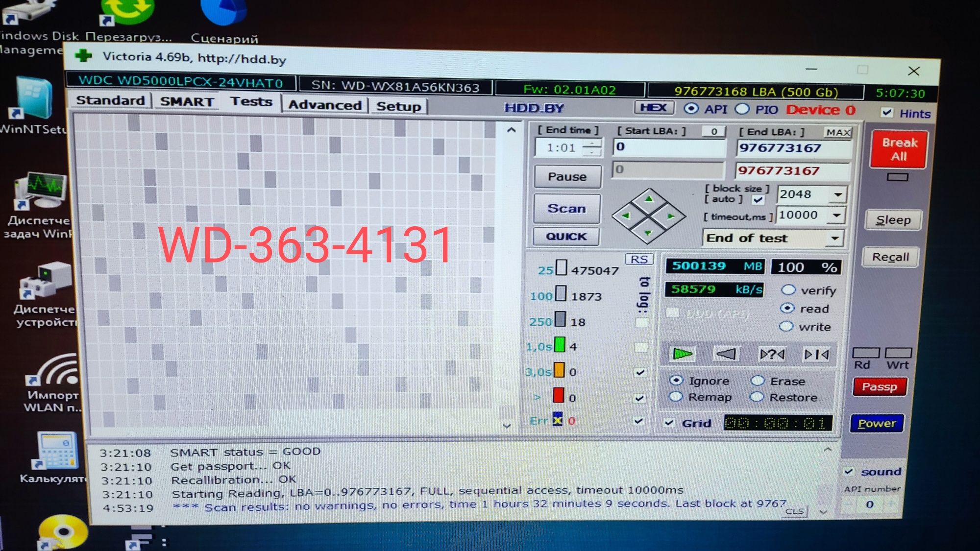This screenshot has height=551, width=980.
Task: Select the Restore error action
Action: point(757,397)
